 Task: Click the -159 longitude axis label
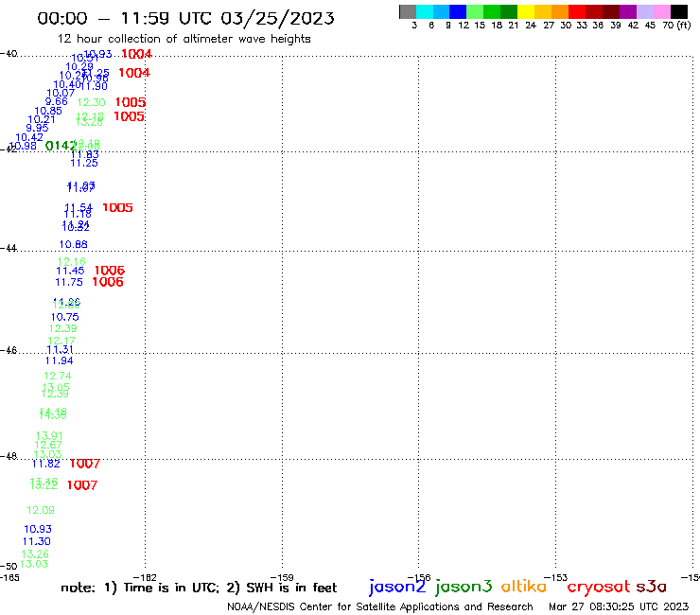coord(282,577)
